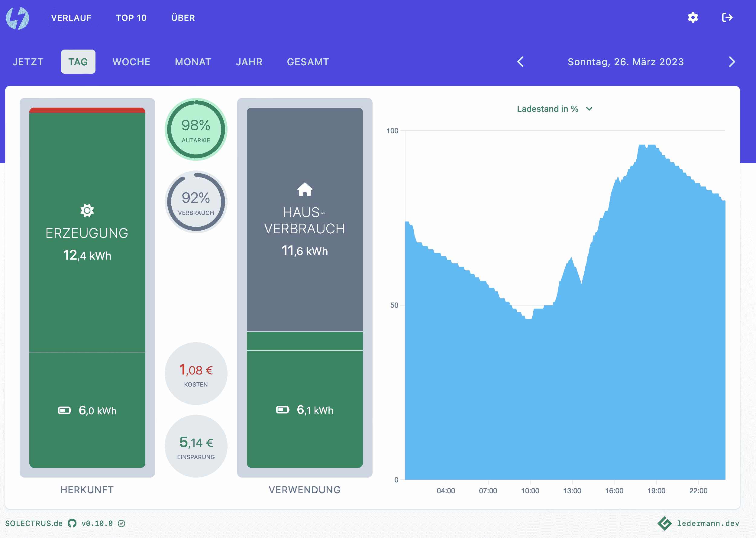The image size is (756, 538).
Task: Switch to the WOCHE tab
Action: (131, 62)
